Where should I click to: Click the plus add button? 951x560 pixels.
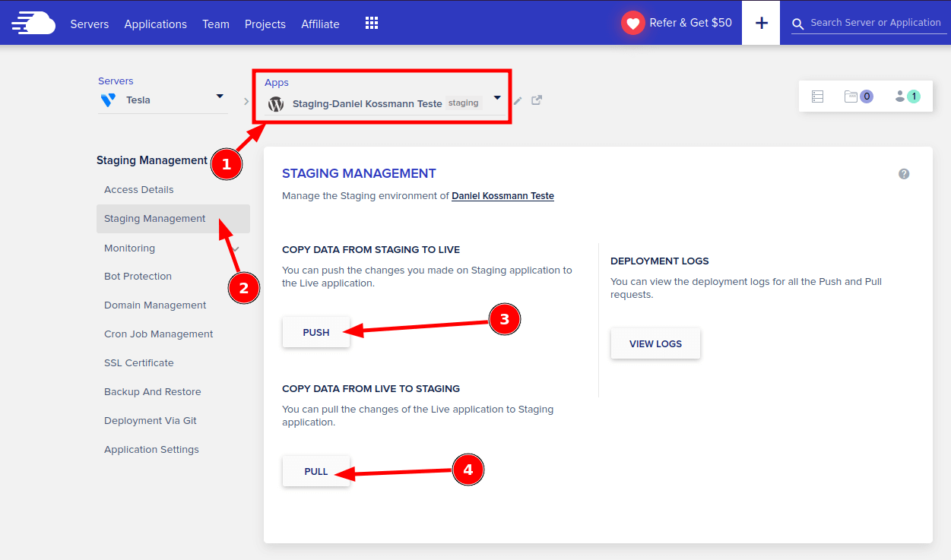coord(761,23)
